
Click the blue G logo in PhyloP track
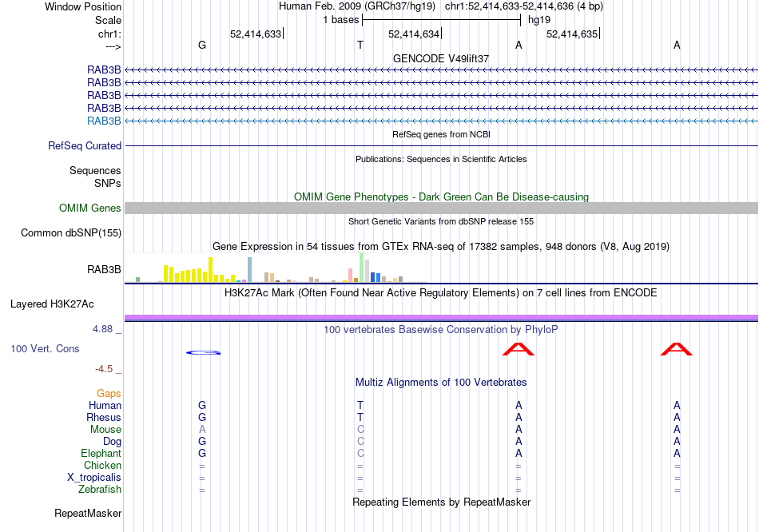coord(203,352)
